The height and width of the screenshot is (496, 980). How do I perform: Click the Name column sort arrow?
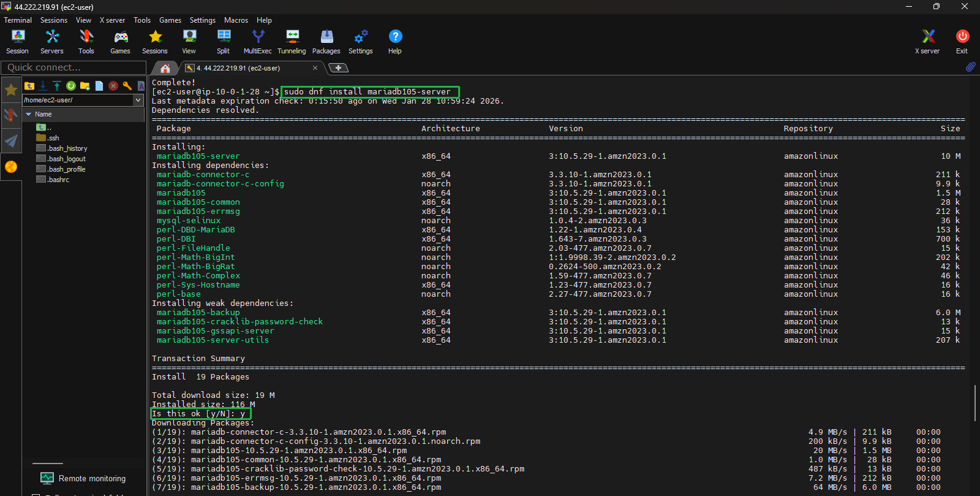click(x=28, y=114)
